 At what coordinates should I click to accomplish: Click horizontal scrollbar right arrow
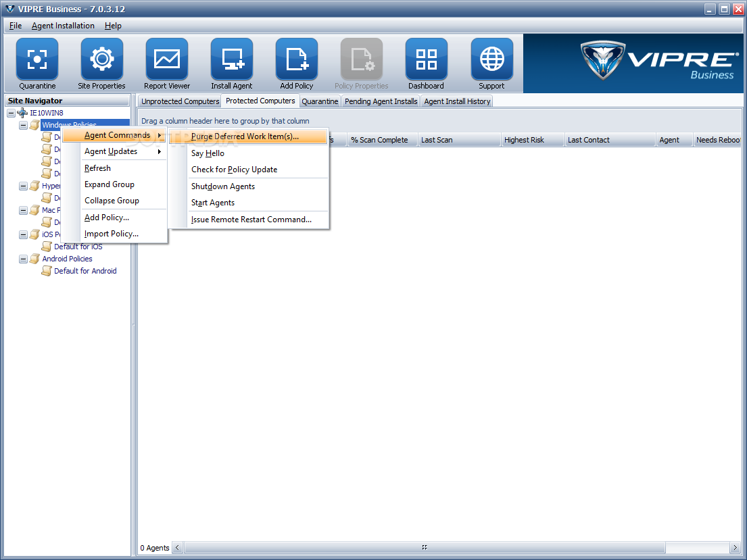tap(735, 548)
